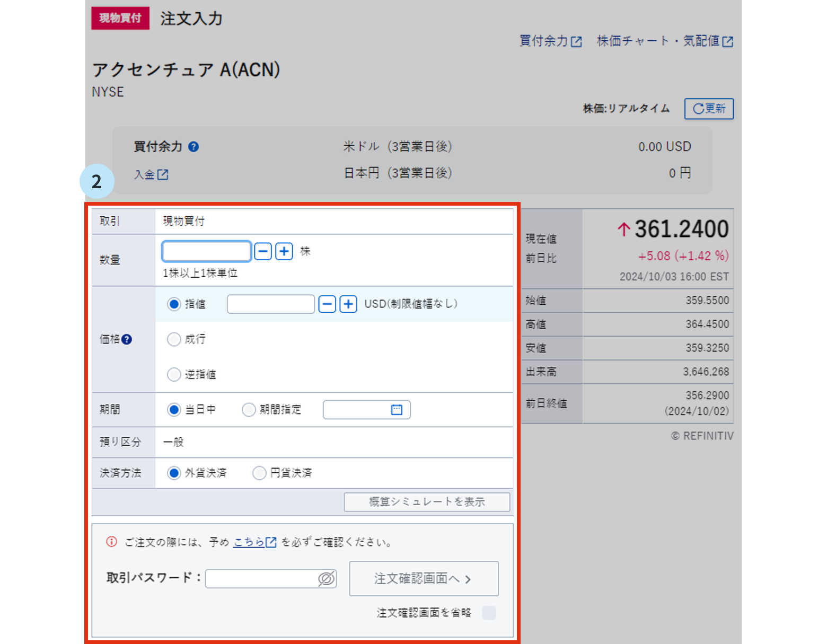Viewport: 827px width, 644px height.
Task: Click the NYSE exchange label
Action: pos(108,92)
